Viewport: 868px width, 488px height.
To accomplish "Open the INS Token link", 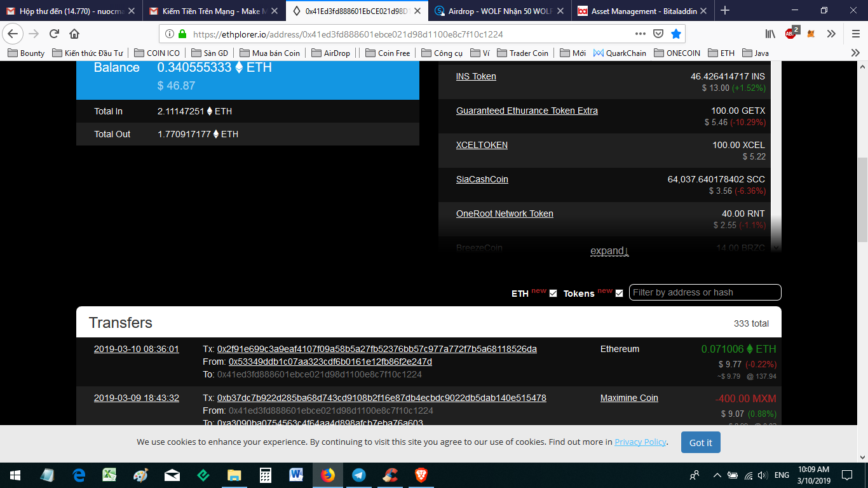I will [x=476, y=76].
